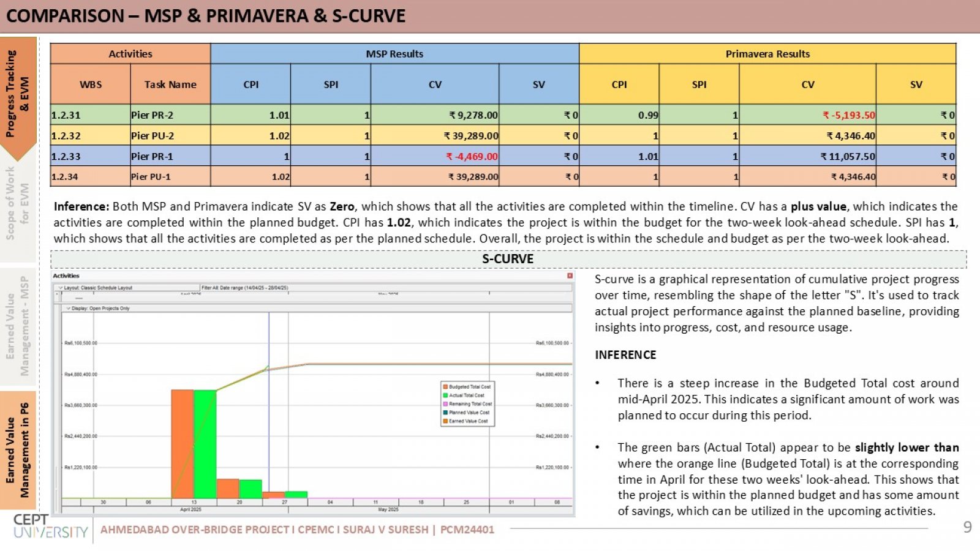Click Primavera CV value ₹ 11,057.50
980x551 pixels.
(x=848, y=156)
